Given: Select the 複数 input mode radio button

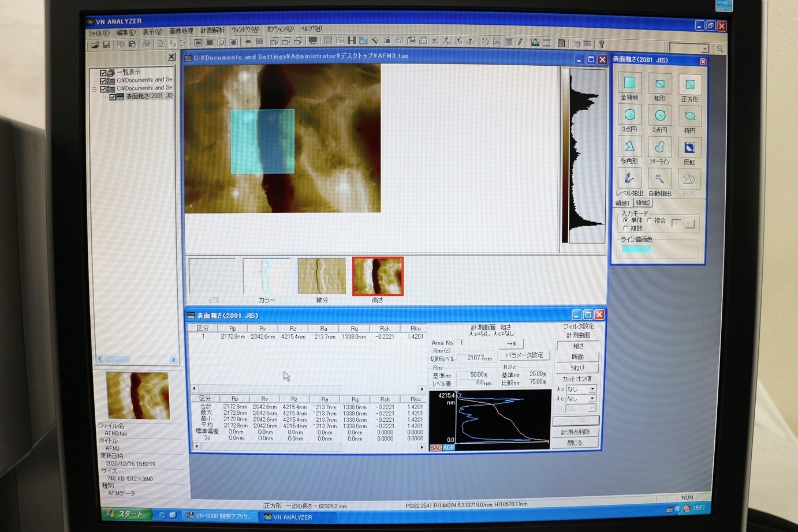Looking at the screenshot, I should click(x=625, y=228).
